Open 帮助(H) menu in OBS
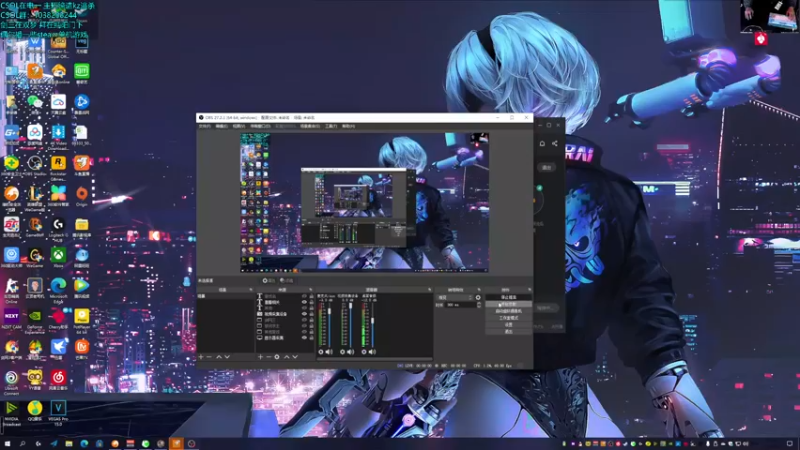Viewport: 800px width, 450px height. [348, 126]
